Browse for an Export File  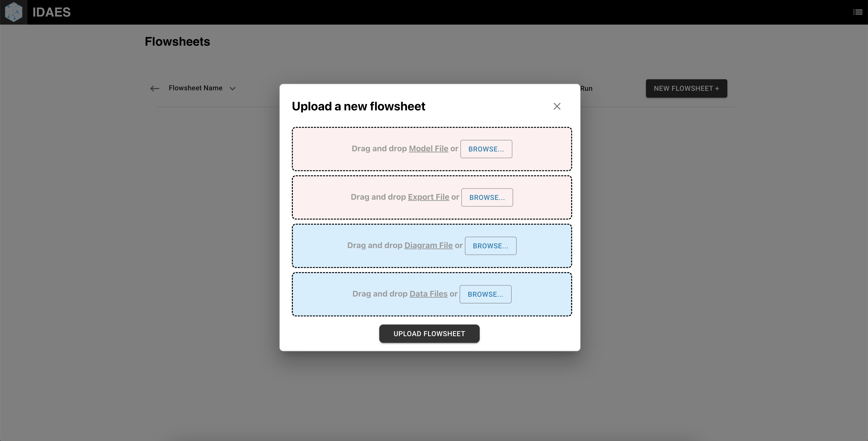[x=487, y=198]
